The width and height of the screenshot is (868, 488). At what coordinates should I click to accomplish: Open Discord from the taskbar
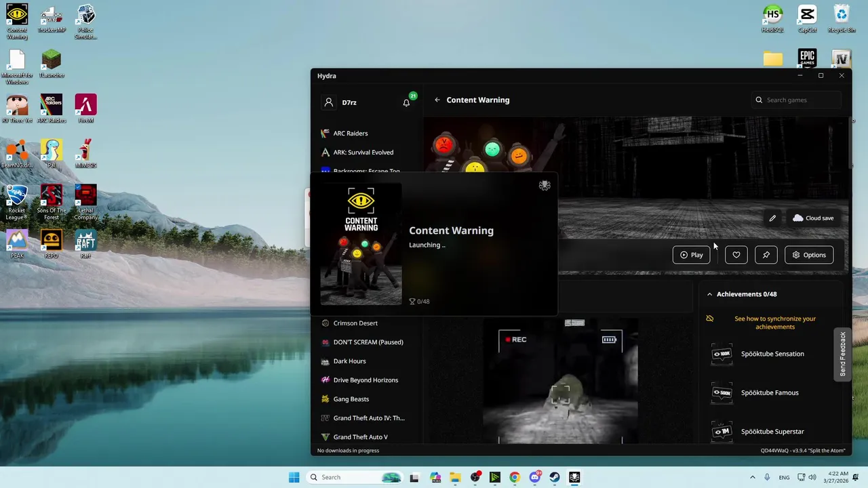tap(535, 477)
